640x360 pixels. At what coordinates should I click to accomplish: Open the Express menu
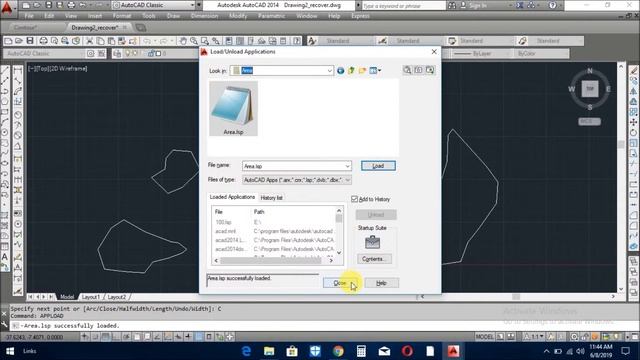[x=360, y=16]
